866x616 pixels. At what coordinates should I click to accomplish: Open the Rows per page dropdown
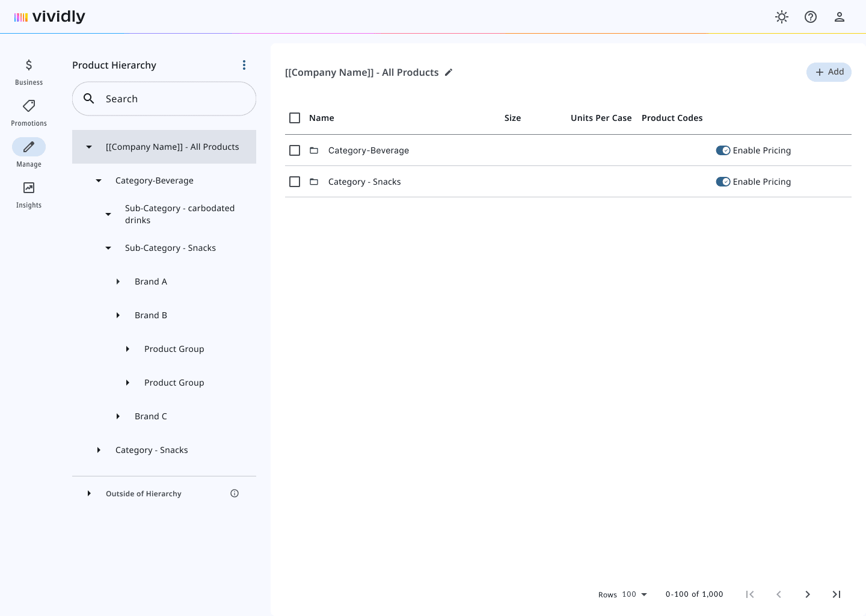pyautogui.click(x=634, y=594)
